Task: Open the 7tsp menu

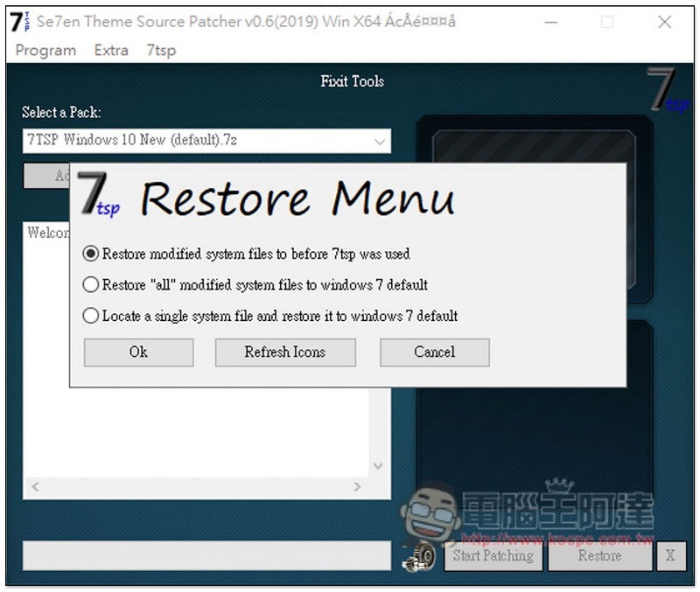Action: (161, 51)
